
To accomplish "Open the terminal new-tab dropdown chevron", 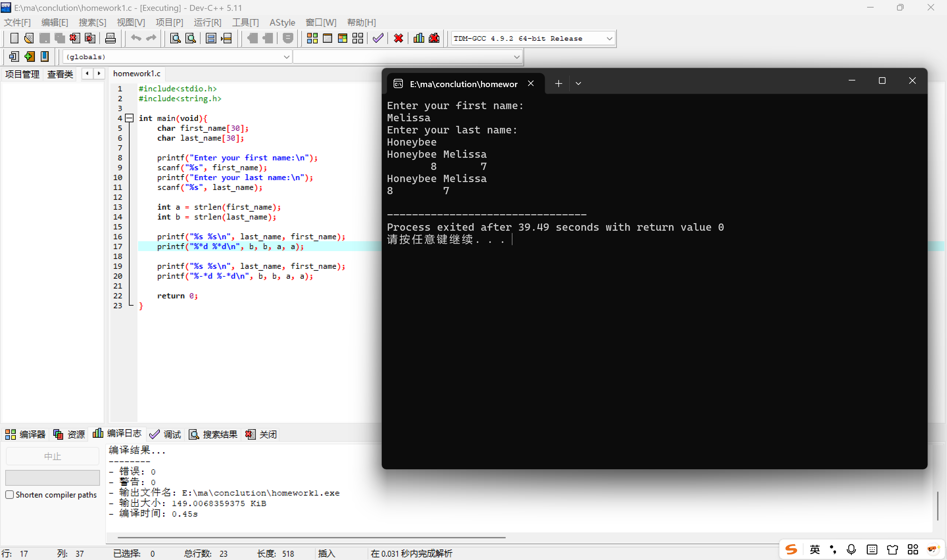I will tap(578, 83).
